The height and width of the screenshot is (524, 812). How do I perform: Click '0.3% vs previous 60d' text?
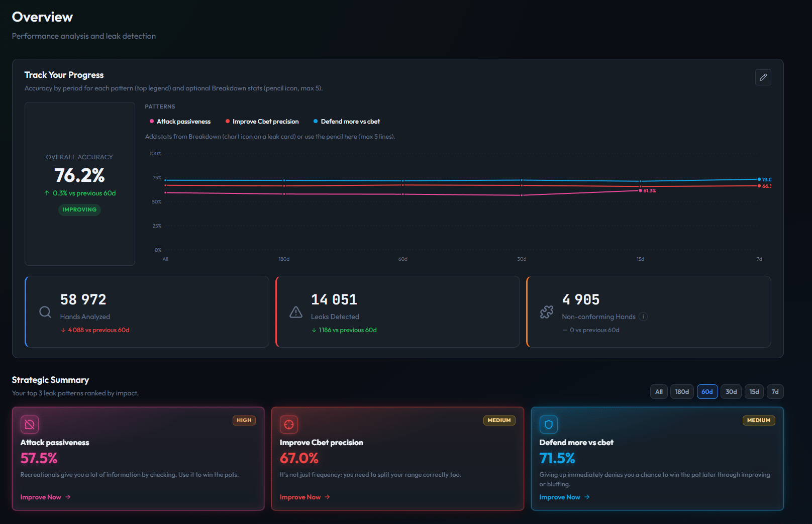pos(84,193)
